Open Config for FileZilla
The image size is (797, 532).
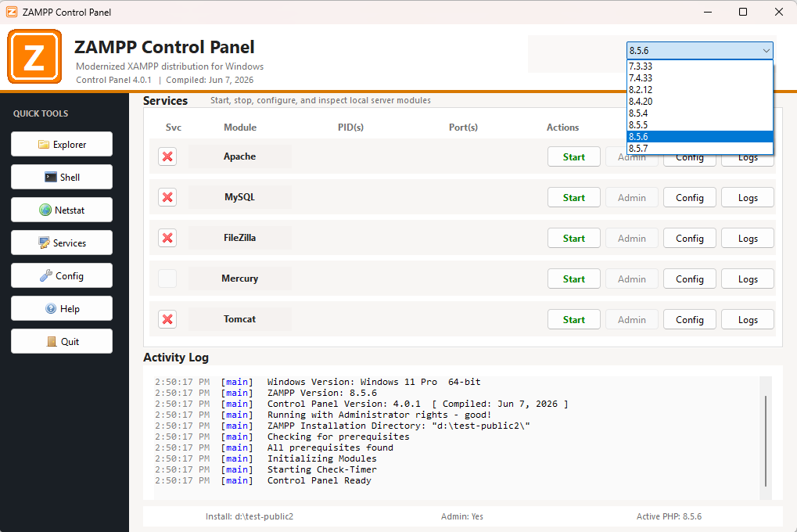pyautogui.click(x=690, y=238)
